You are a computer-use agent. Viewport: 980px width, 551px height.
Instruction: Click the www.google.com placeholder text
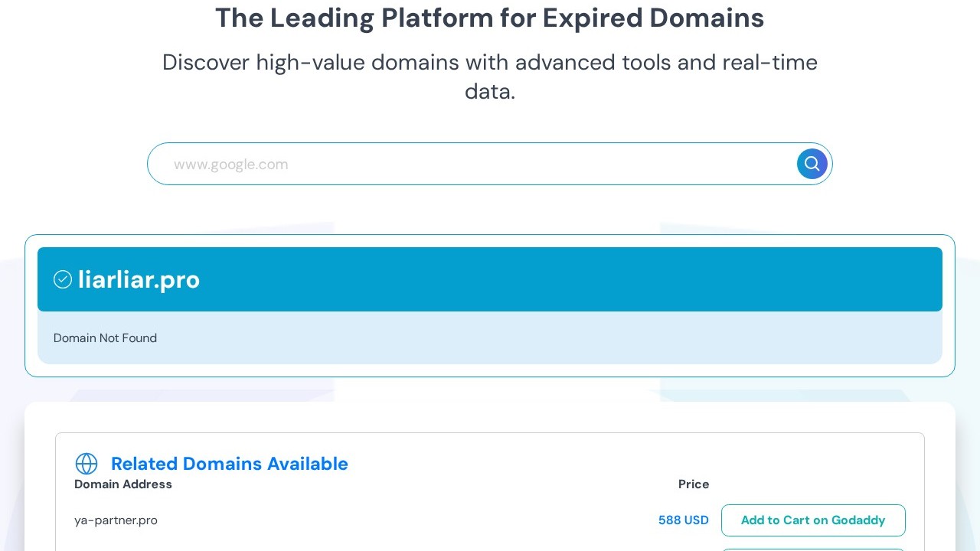pos(230,165)
